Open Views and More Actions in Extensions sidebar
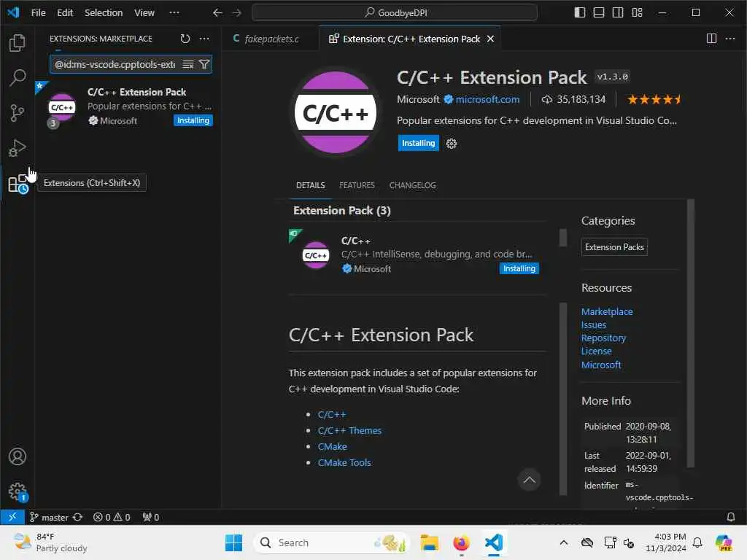This screenshot has height=560, width=747. click(204, 39)
